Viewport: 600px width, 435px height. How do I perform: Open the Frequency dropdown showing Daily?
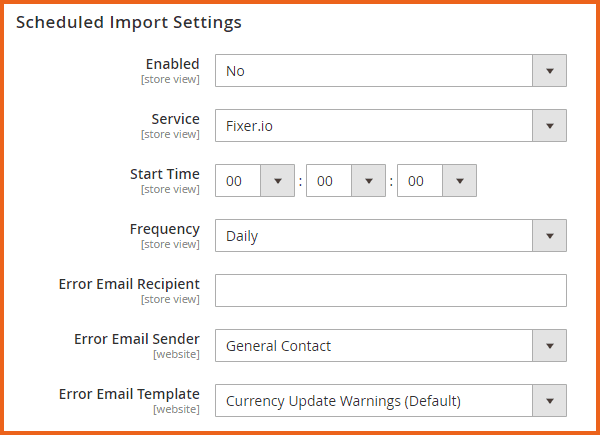point(391,236)
